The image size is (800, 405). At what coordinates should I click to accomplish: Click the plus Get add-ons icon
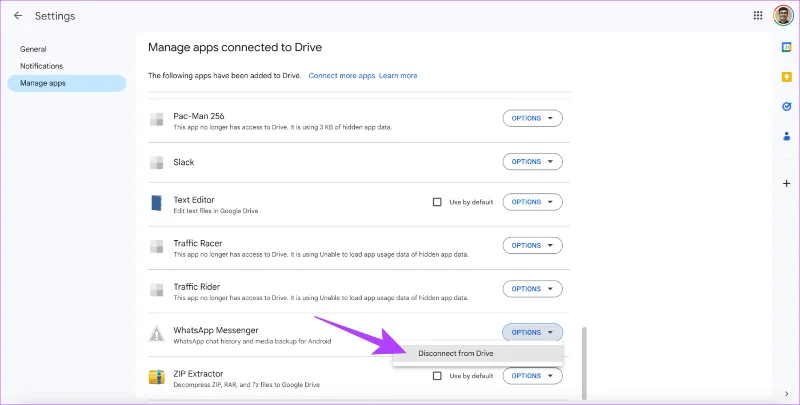[786, 183]
